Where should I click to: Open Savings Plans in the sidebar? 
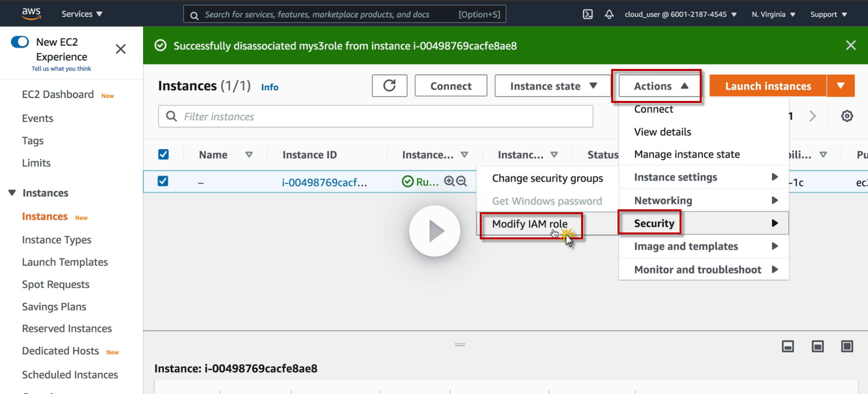[x=54, y=307]
